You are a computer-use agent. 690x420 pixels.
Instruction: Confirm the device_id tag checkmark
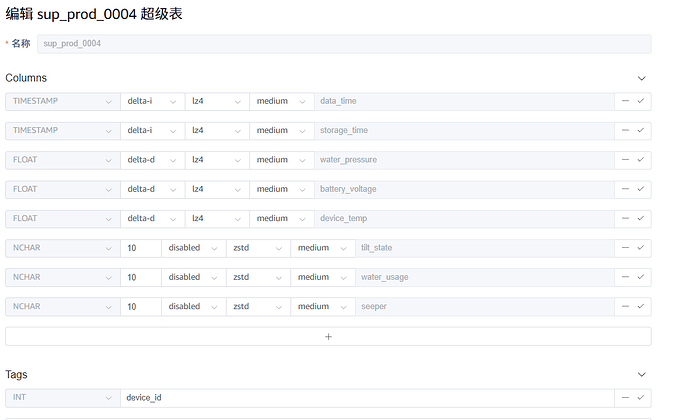tap(641, 398)
